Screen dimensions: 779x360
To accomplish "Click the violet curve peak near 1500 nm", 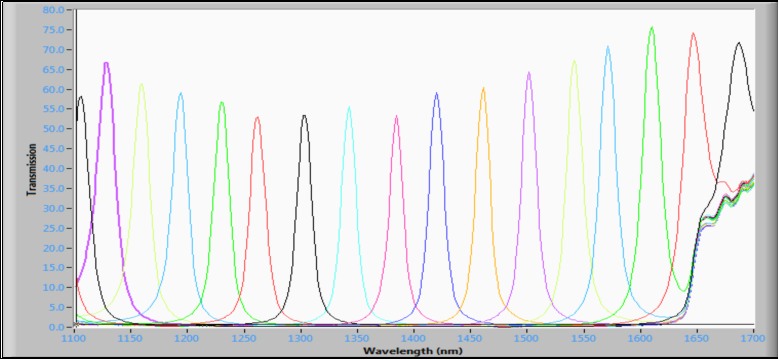I will (x=529, y=73).
